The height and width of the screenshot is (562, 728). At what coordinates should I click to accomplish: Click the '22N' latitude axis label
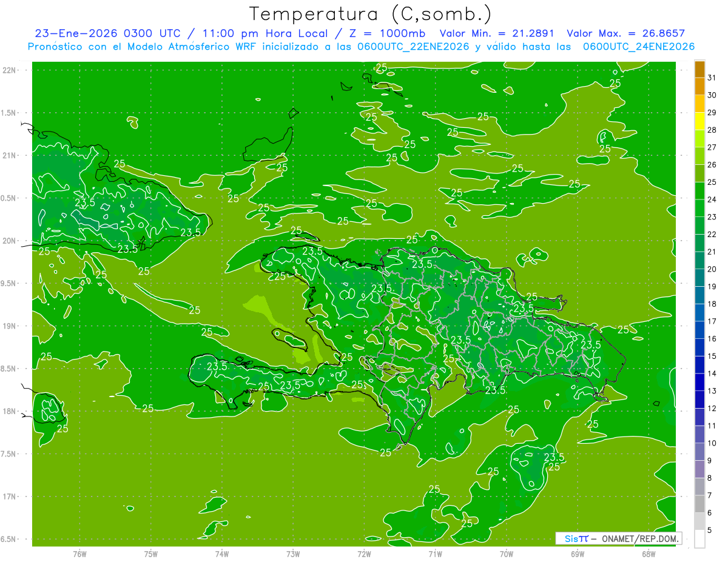[x=10, y=70]
